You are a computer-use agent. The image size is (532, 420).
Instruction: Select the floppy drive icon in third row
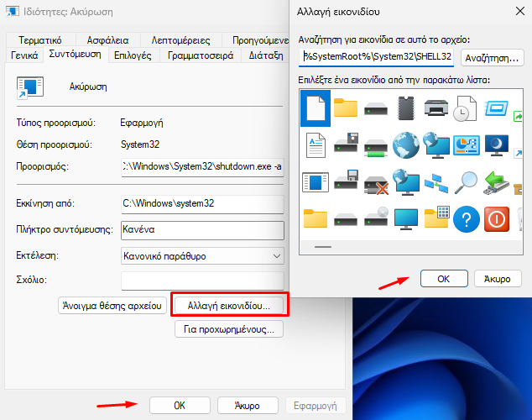pos(346,179)
